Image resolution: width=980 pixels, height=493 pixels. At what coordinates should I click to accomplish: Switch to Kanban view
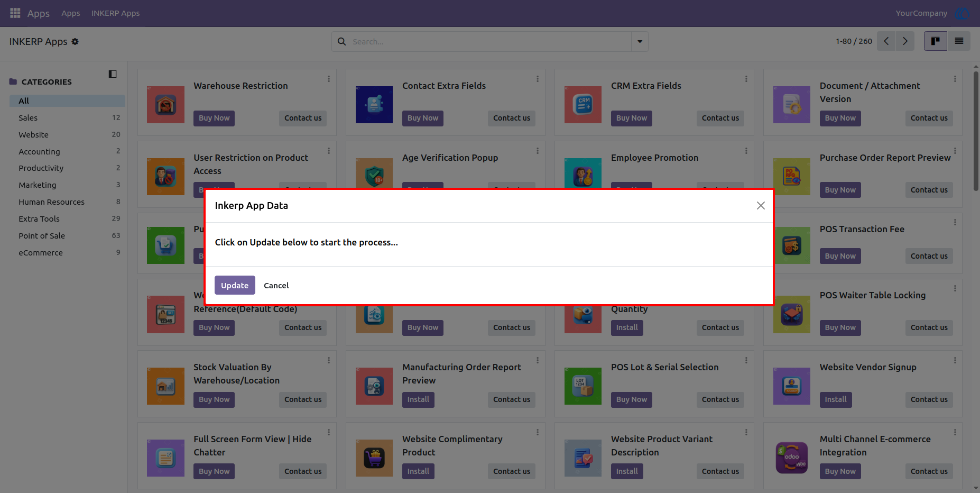935,41
